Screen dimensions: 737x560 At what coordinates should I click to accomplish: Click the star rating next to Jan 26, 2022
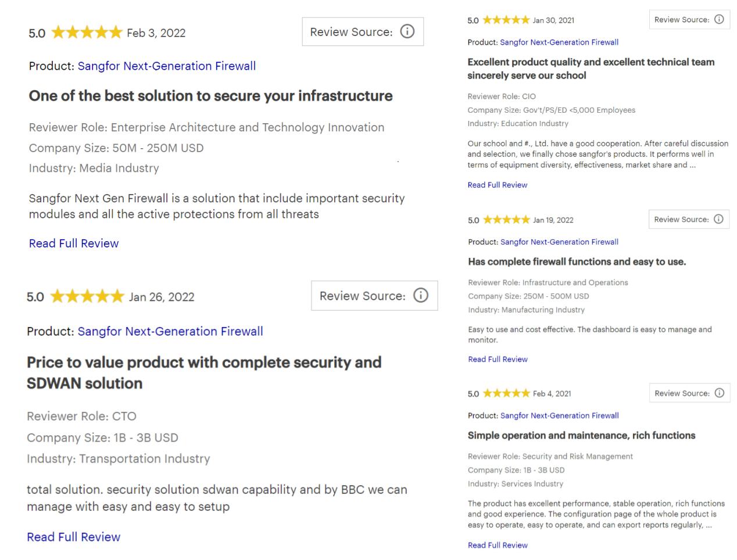coord(87,297)
